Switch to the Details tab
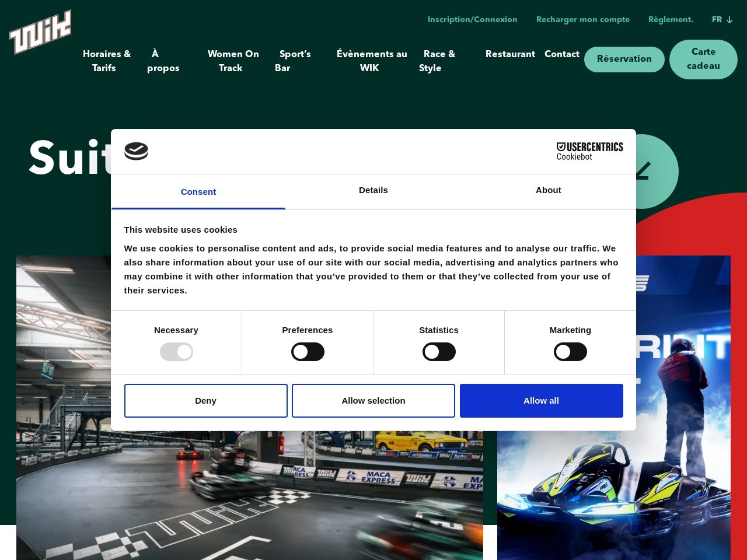This screenshot has width=747, height=560. pos(373,190)
